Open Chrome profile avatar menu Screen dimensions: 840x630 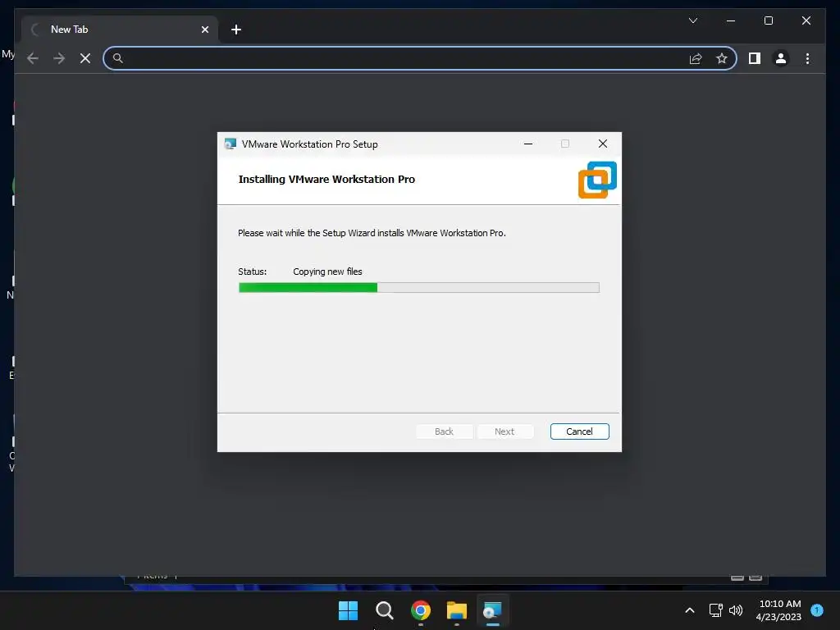[781, 58]
